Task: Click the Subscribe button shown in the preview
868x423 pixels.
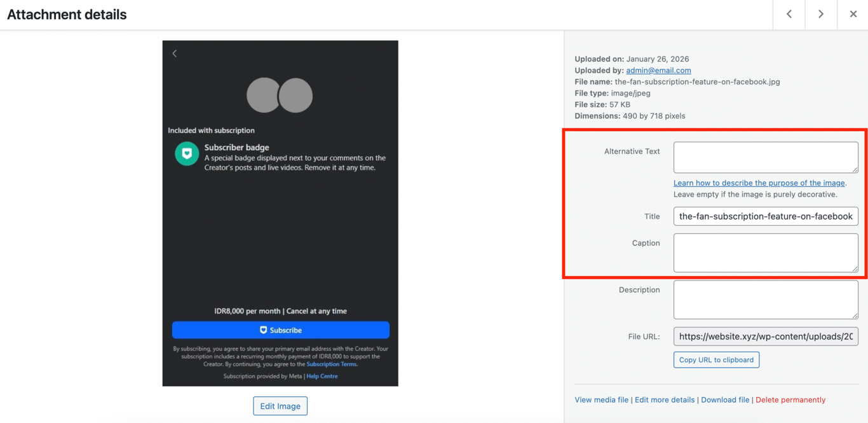Action: [x=280, y=329]
